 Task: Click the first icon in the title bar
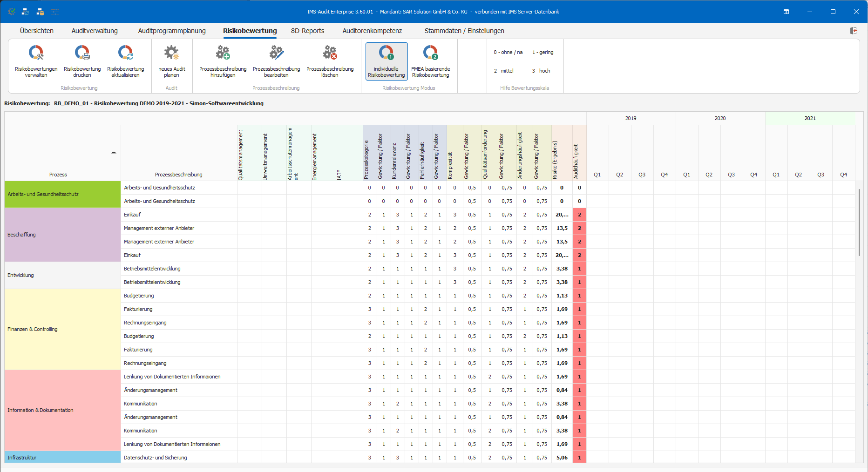pyautogui.click(x=12, y=12)
